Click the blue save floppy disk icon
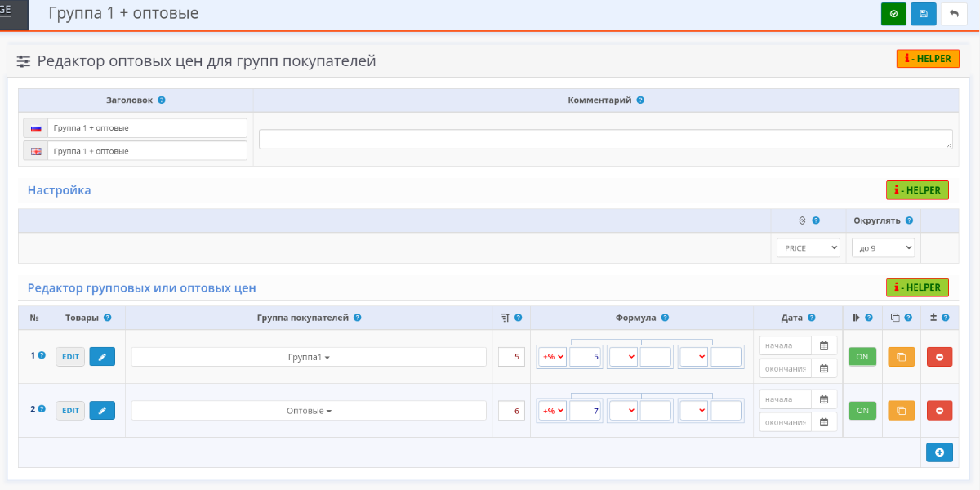 tap(924, 14)
